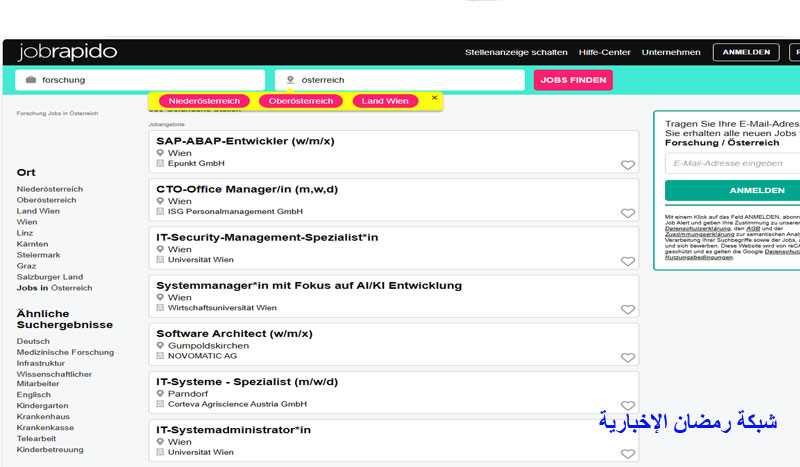Save the SAP-ABAP-Entwickler job with heart icon
This screenshot has width=800, height=467.
(x=627, y=166)
